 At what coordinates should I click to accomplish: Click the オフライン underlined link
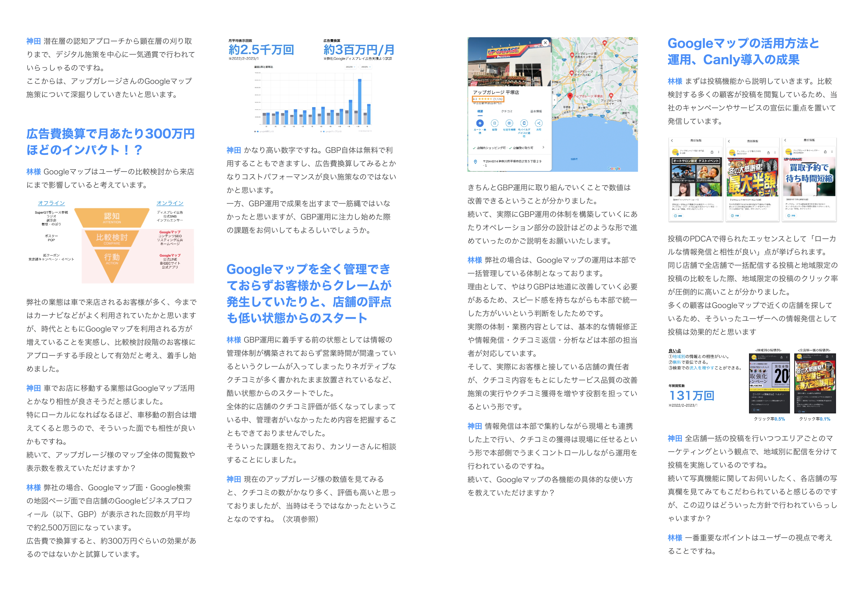coord(51,203)
